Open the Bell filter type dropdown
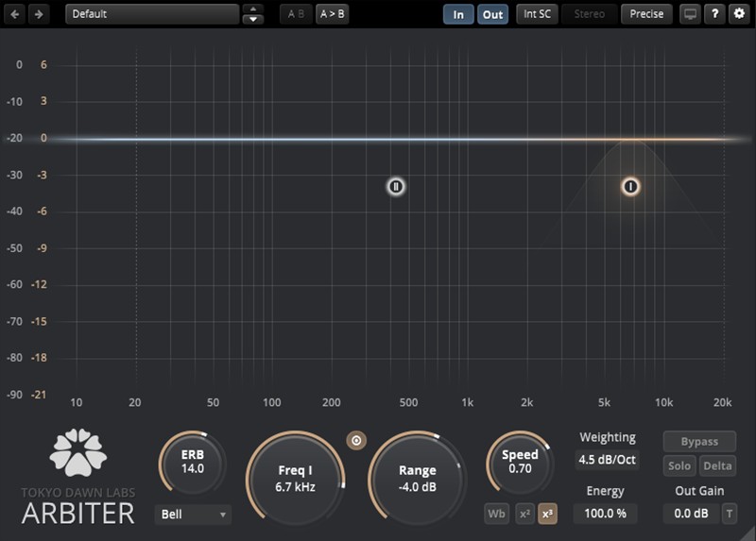This screenshot has height=541, width=756. pyautogui.click(x=193, y=514)
